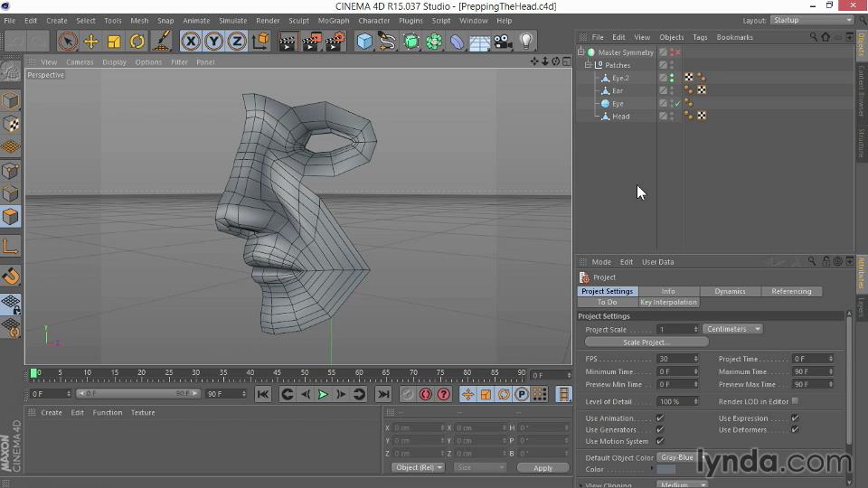This screenshot has height=488, width=868.
Task: Render the active view with clapperboard icon
Action: pos(288,42)
